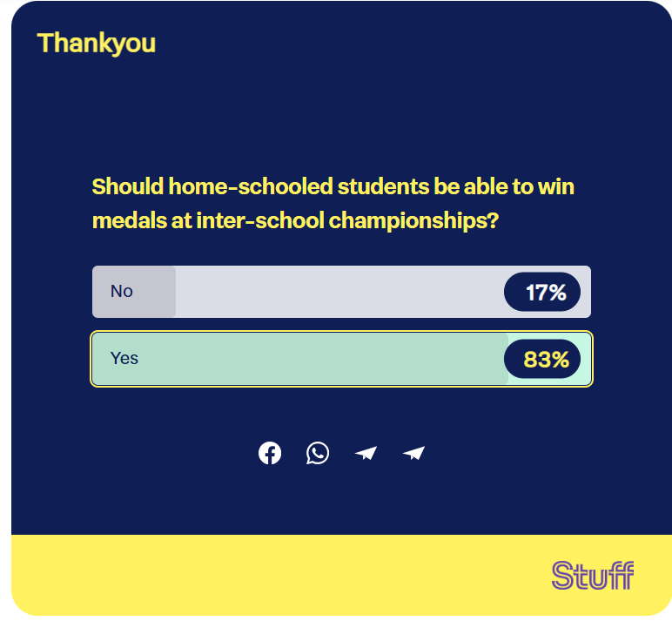The height and width of the screenshot is (621, 672).
Task: Click the 'Should home-schooled students' question line
Action: (x=333, y=186)
